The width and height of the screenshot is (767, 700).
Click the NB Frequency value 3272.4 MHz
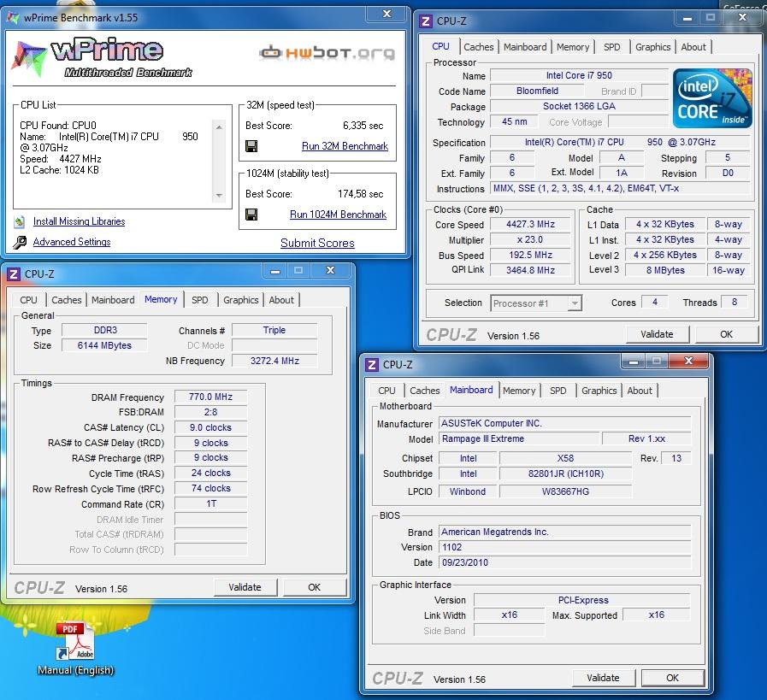274,361
